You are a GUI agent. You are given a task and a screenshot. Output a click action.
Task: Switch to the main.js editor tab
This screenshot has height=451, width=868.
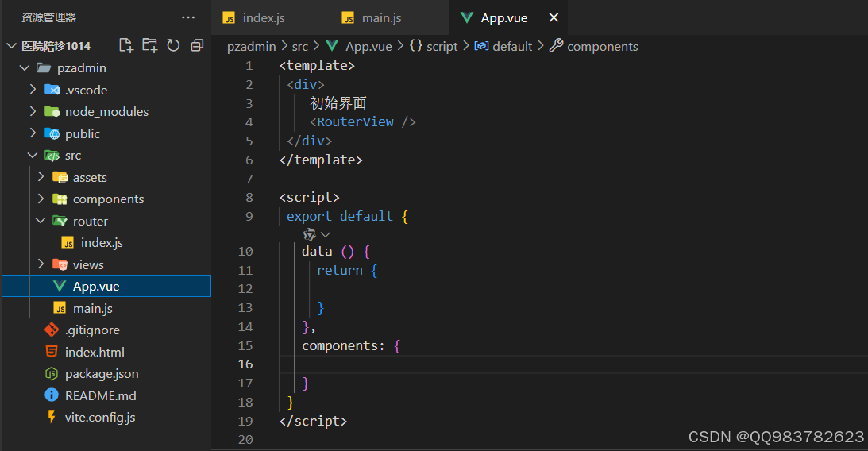tap(389, 17)
